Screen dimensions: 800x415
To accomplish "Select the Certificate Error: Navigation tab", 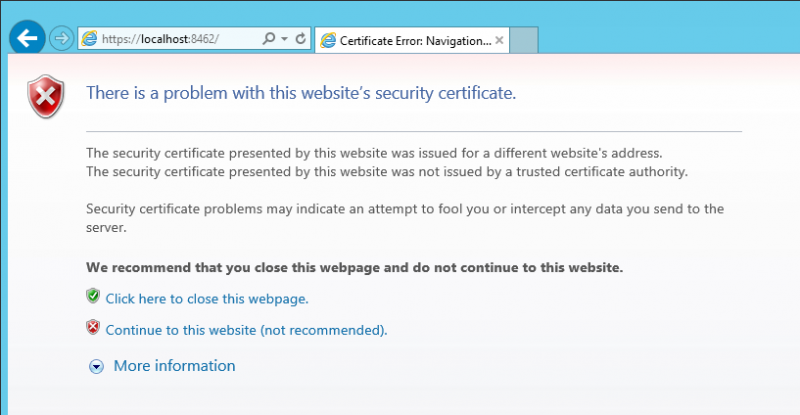I will click(x=412, y=40).
